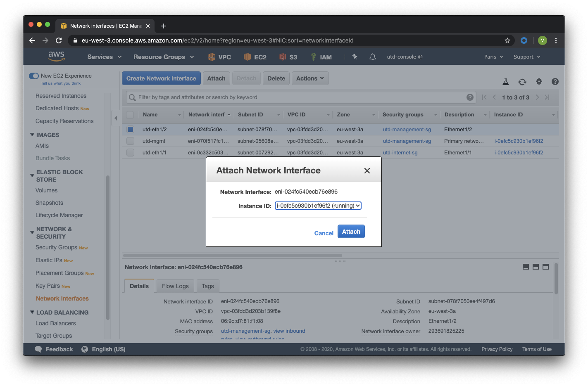
Task: Click the Cancel link in dialog
Action: click(x=324, y=233)
